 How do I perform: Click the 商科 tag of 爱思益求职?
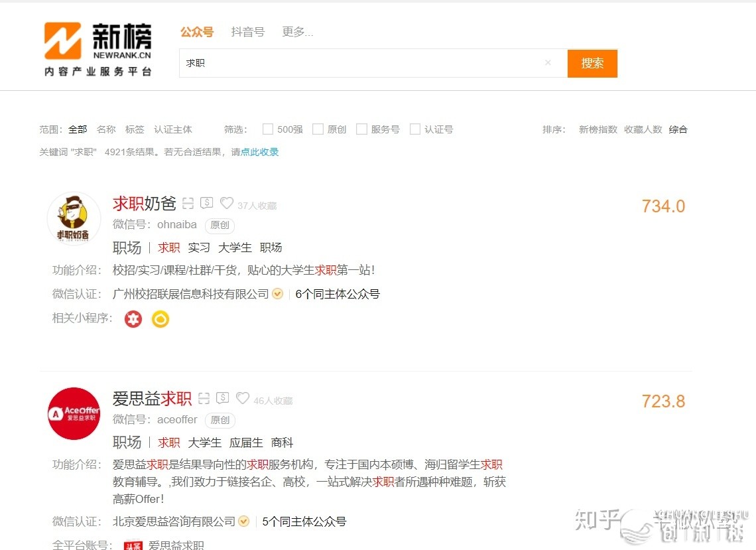282,443
